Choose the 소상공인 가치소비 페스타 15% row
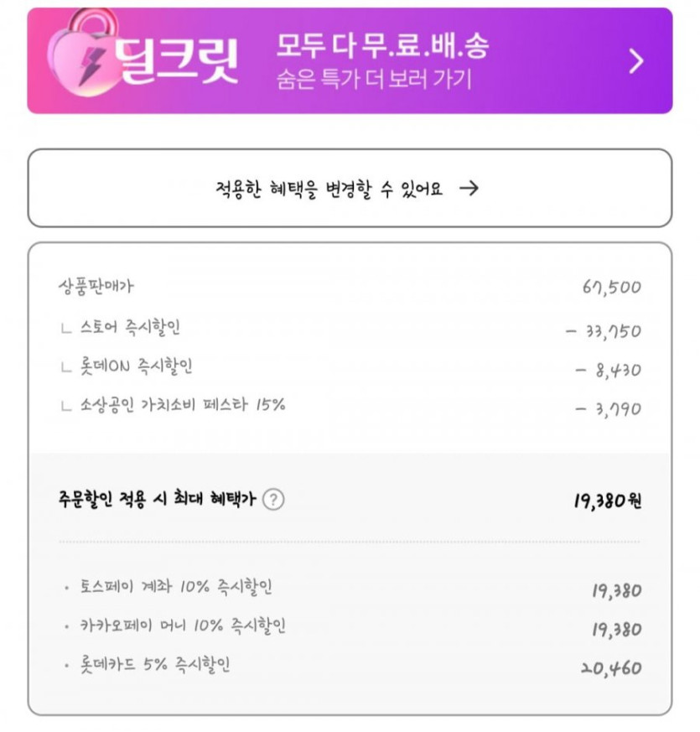Screen dimensions: 700x732 click(x=183, y=406)
